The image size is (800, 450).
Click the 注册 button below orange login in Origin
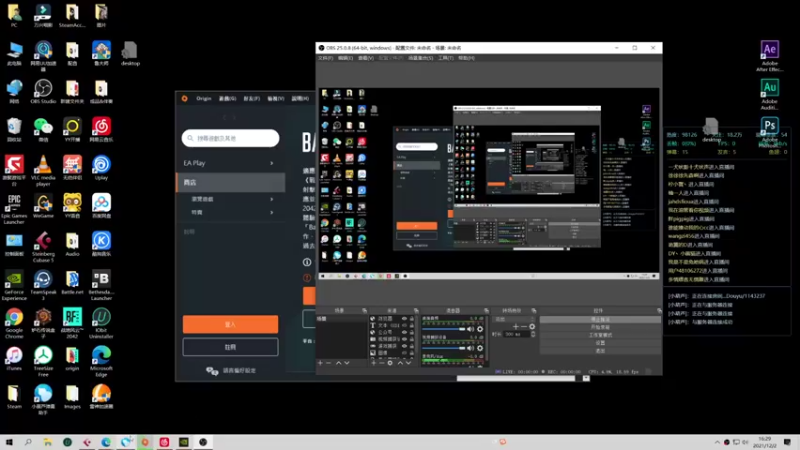point(231,347)
